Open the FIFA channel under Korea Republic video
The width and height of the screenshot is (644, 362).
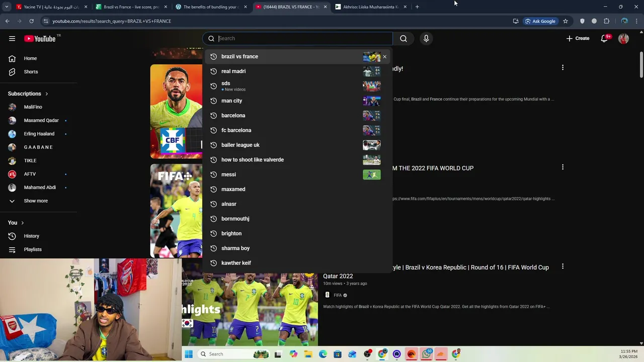(338, 295)
